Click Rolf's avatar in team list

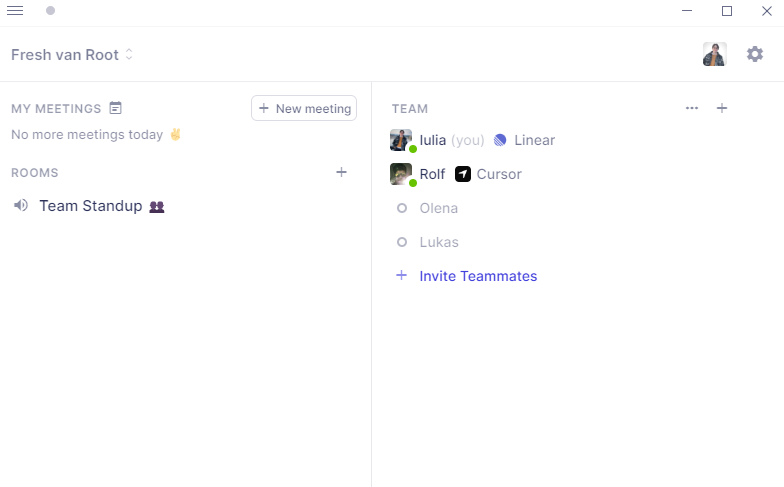(401, 174)
